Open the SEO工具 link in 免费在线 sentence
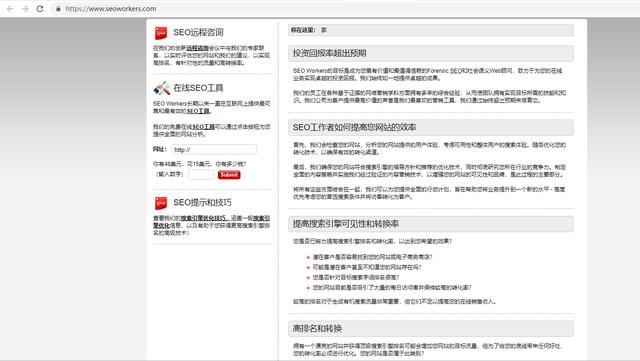640x361 pixels. 203,127
